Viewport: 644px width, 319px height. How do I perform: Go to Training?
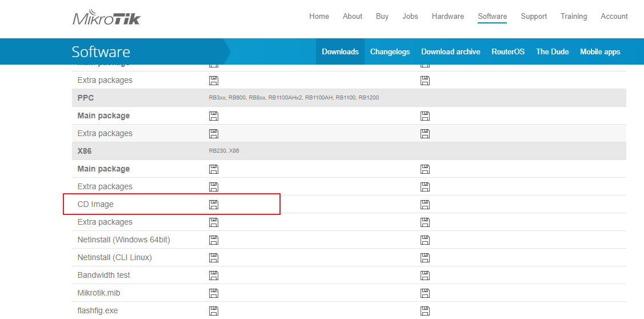click(574, 17)
